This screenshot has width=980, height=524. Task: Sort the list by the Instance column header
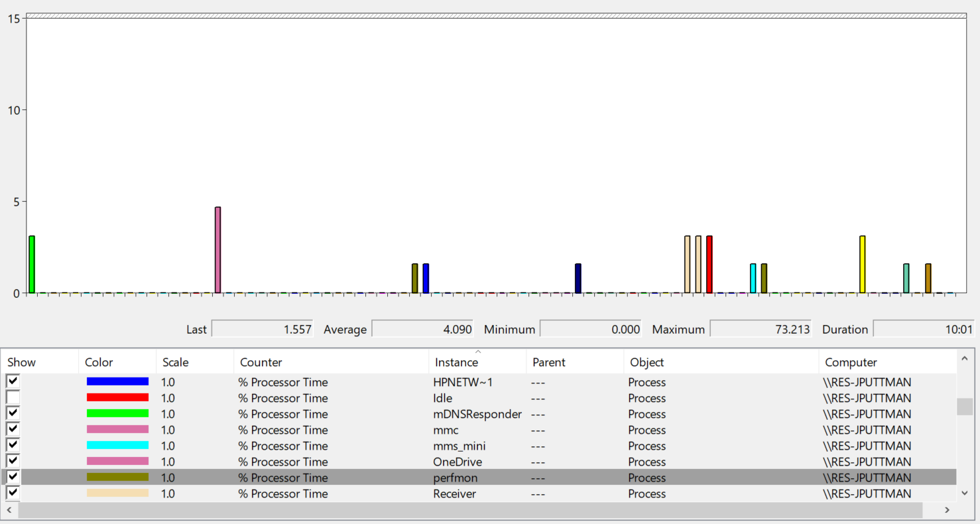tap(456, 362)
